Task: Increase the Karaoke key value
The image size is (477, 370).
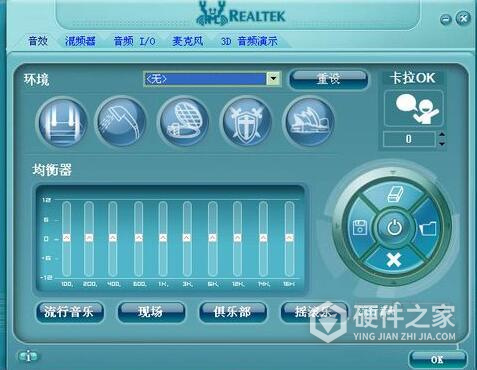Action: (442, 135)
